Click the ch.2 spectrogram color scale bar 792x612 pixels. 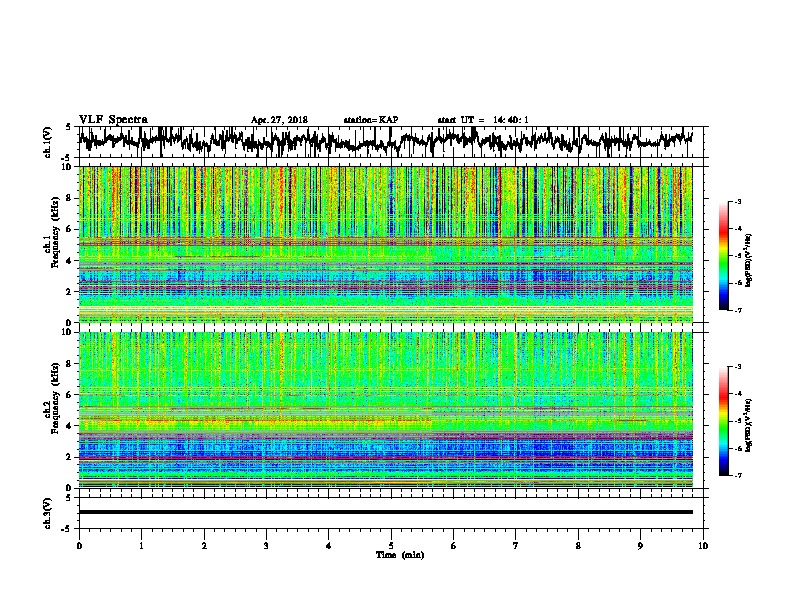tap(724, 421)
